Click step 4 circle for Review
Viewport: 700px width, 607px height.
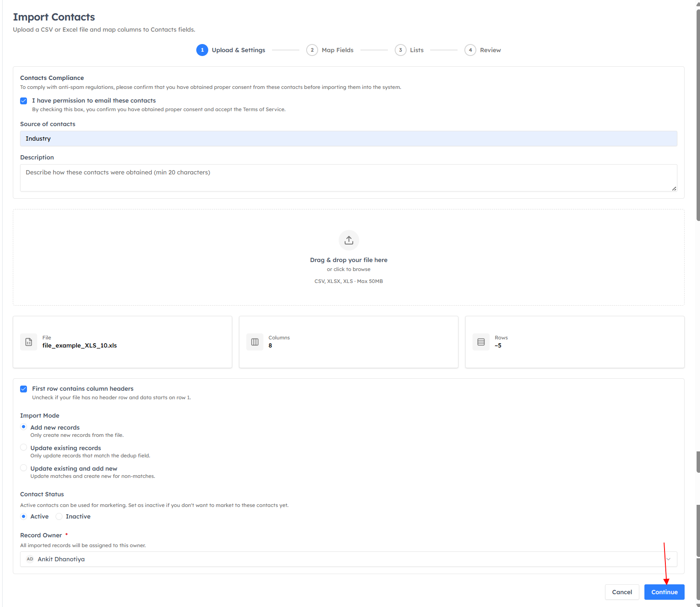pos(470,50)
